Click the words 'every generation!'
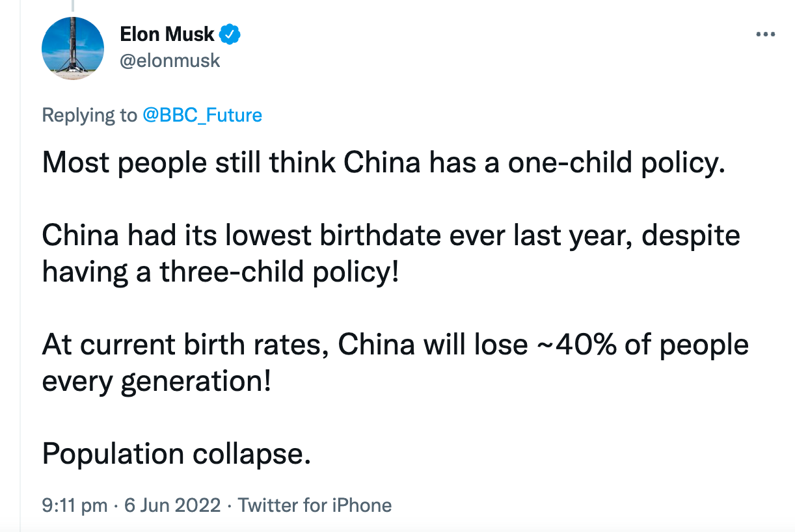The image size is (795, 532). [x=156, y=382]
